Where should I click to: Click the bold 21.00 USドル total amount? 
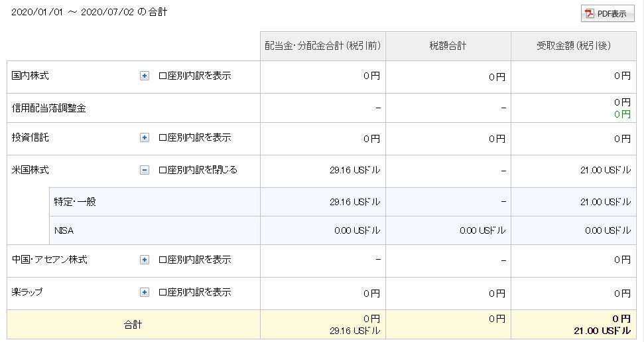[x=602, y=331]
